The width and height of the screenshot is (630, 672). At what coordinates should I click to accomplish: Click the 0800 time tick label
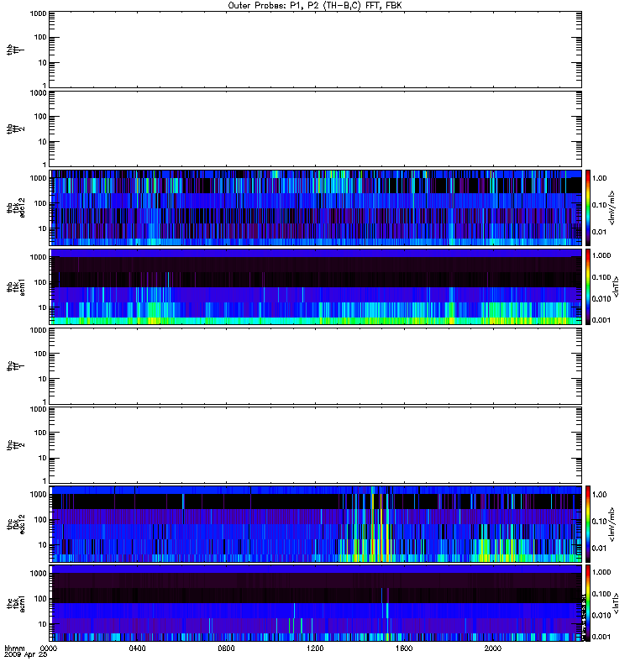226,648
